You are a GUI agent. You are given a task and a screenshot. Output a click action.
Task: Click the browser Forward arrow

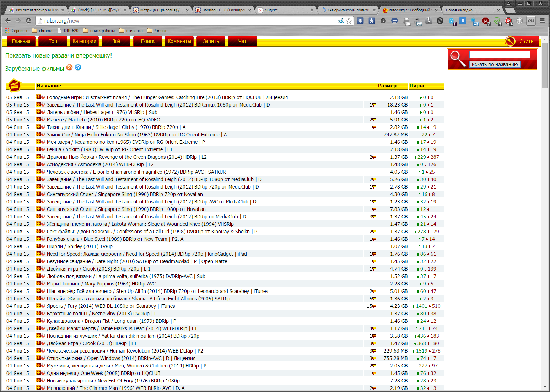18,21
